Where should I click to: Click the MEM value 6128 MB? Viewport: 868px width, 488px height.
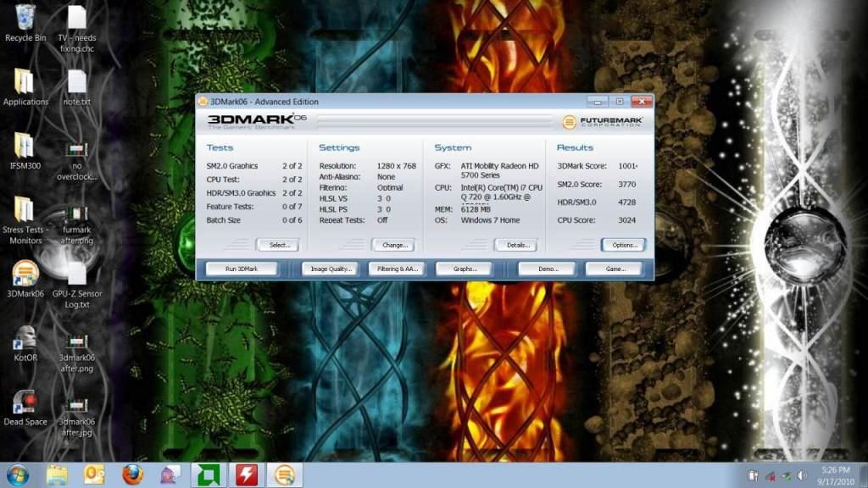pyautogui.click(x=476, y=210)
